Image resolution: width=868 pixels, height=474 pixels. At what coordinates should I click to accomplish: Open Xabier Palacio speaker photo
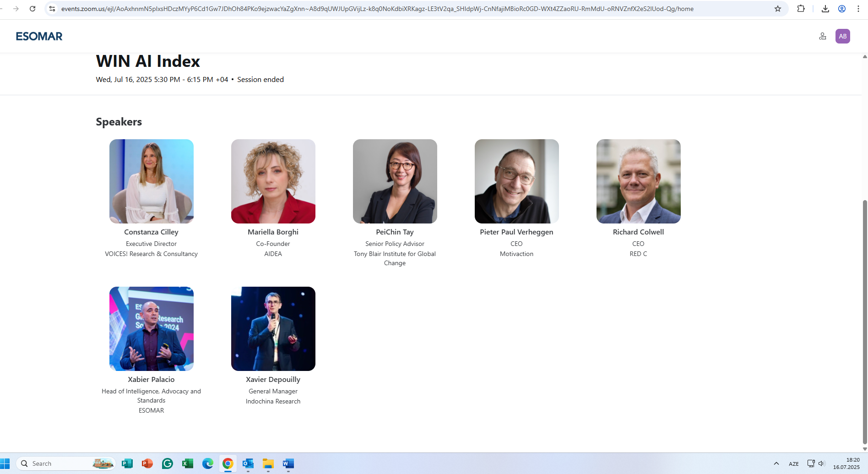click(152, 329)
